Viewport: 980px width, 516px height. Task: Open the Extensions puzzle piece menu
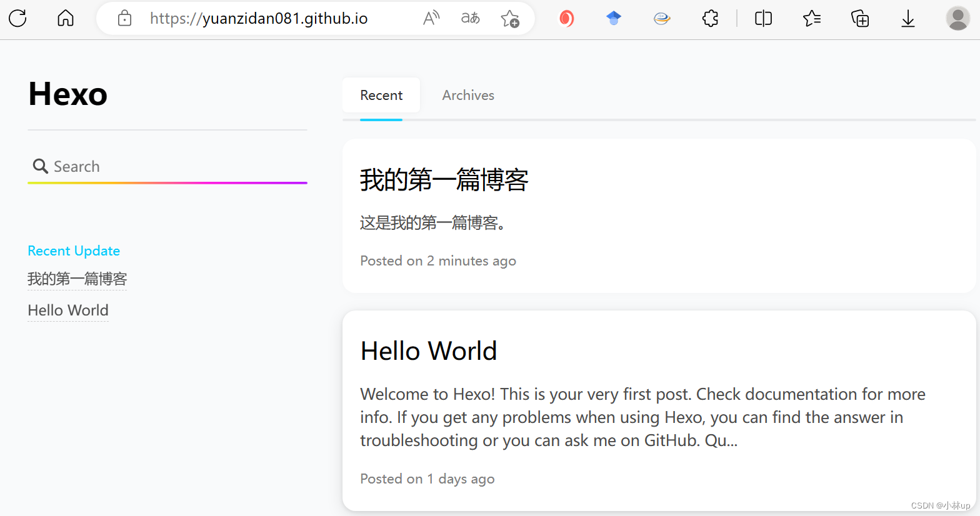coord(711,18)
